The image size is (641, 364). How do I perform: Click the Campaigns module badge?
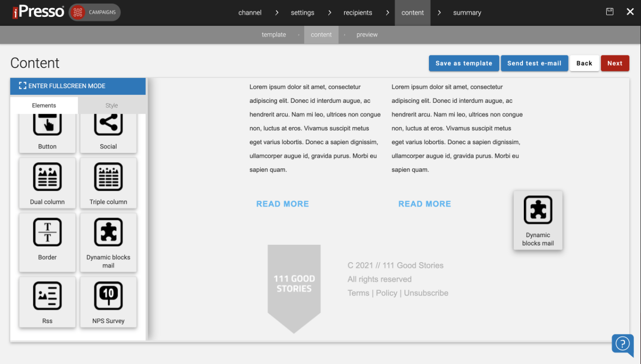(95, 12)
